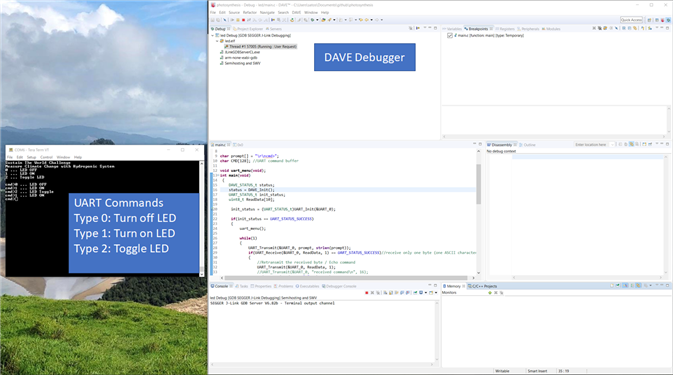The width and height of the screenshot is (673, 375).
Task: Click Writable in status bar
Action: pyautogui.click(x=502, y=371)
